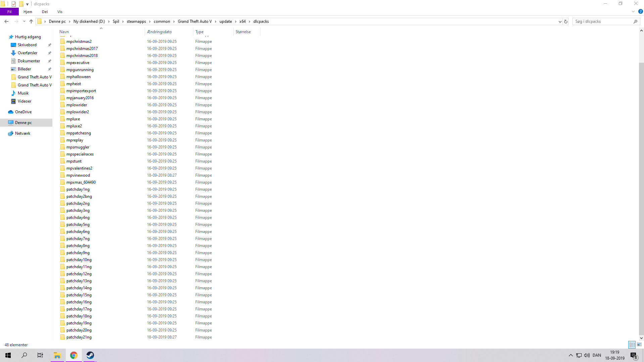Open Overførsler in quick access

click(x=28, y=53)
